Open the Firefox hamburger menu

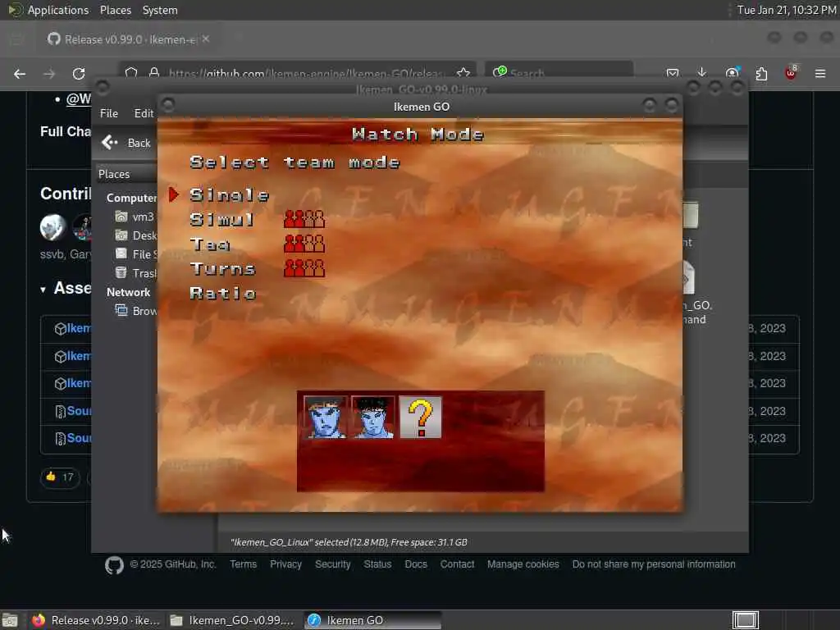pyautogui.click(x=820, y=73)
